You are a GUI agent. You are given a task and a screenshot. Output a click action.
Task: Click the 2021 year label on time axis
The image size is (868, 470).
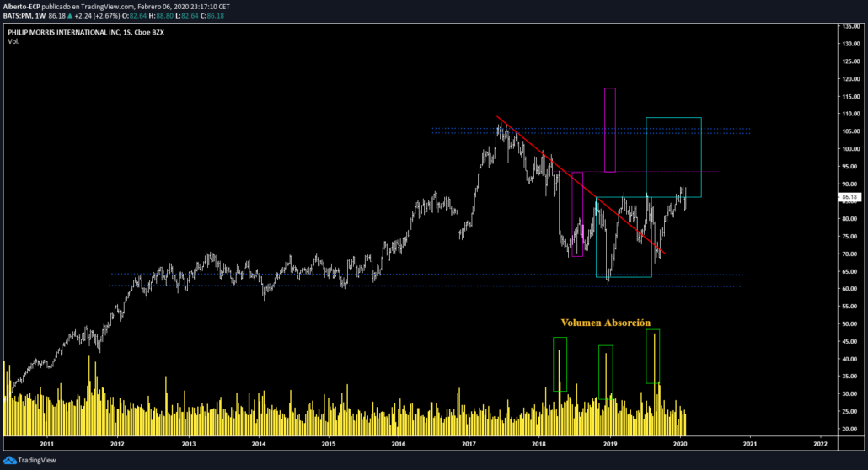point(750,444)
